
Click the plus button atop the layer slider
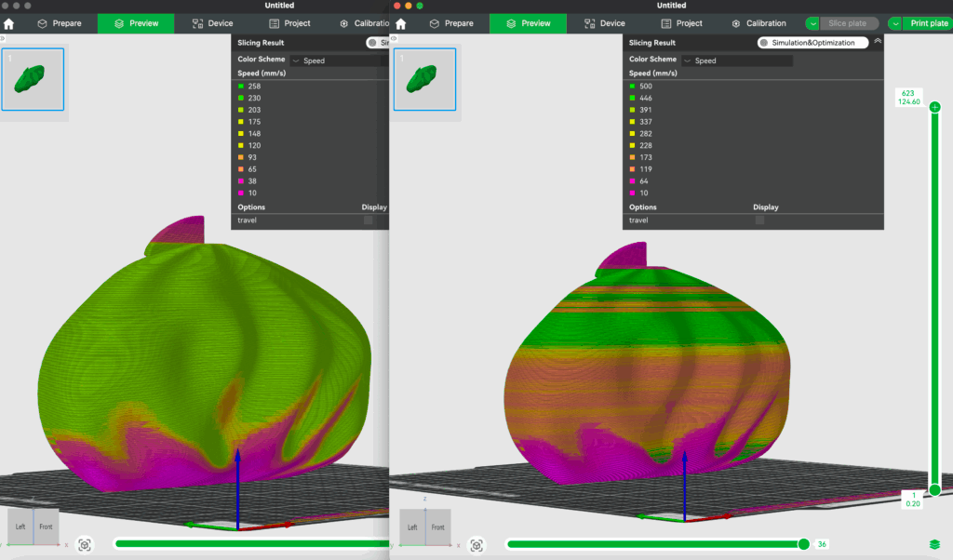(x=935, y=106)
